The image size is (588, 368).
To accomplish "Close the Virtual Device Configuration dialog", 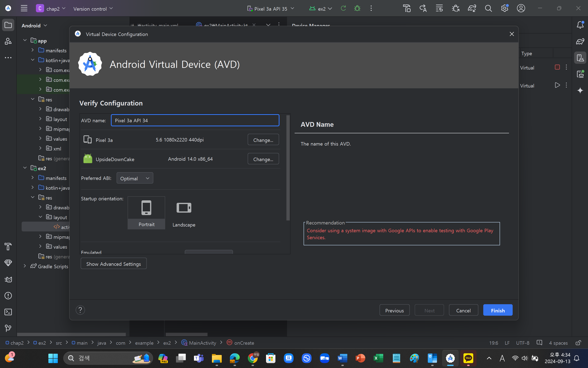I will point(512,34).
